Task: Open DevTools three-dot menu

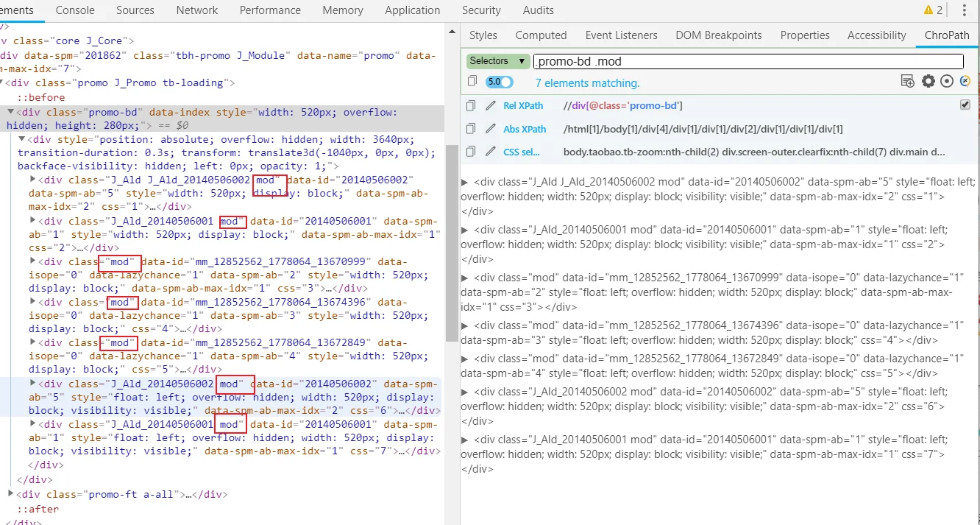Action: click(x=965, y=10)
